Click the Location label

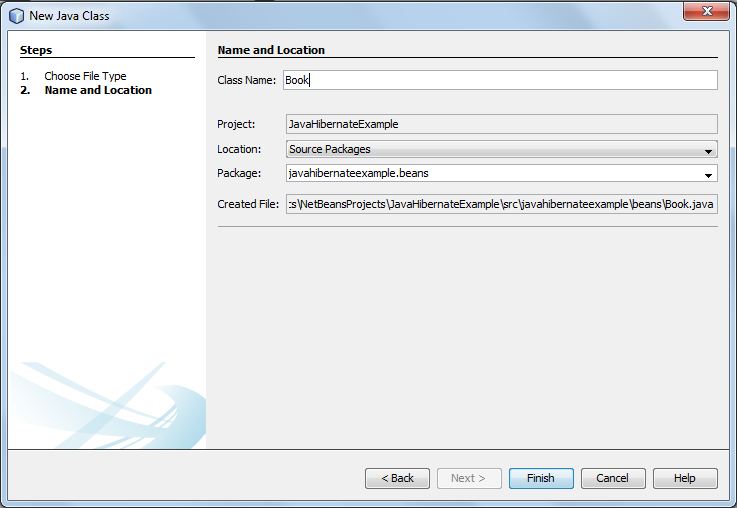(x=239, y=149)
